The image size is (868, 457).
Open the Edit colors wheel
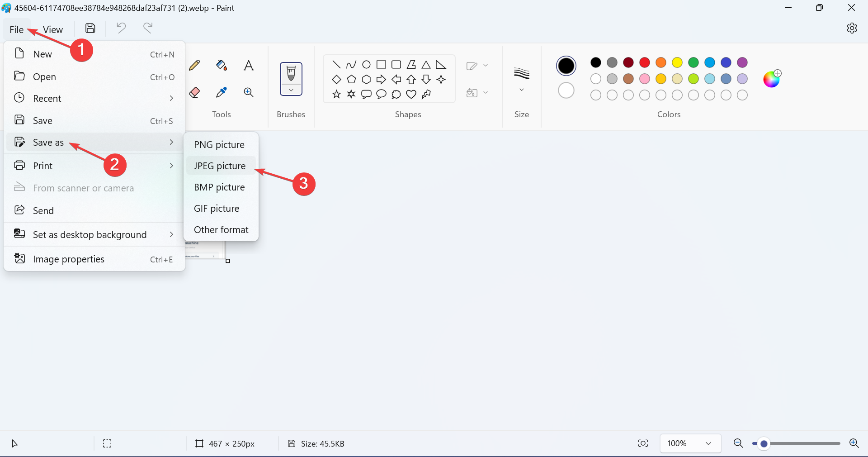click(771, 80)
